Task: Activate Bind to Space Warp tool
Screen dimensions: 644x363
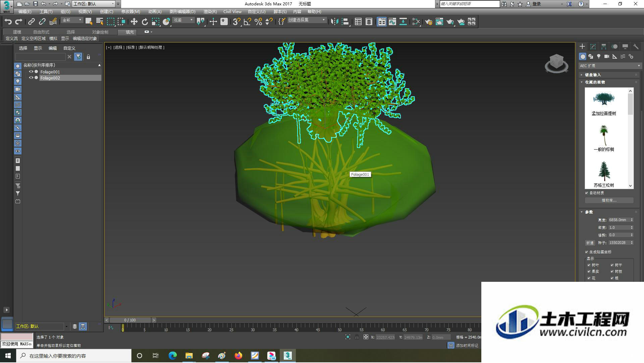Action: (53, 22)
